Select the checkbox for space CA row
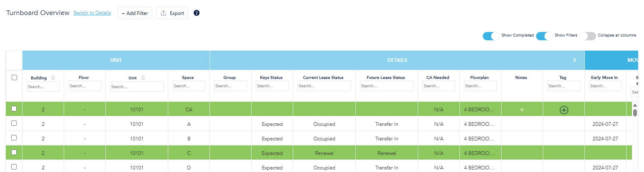The image size is (644, 172). pyautogui.click(x=14, y=109)
